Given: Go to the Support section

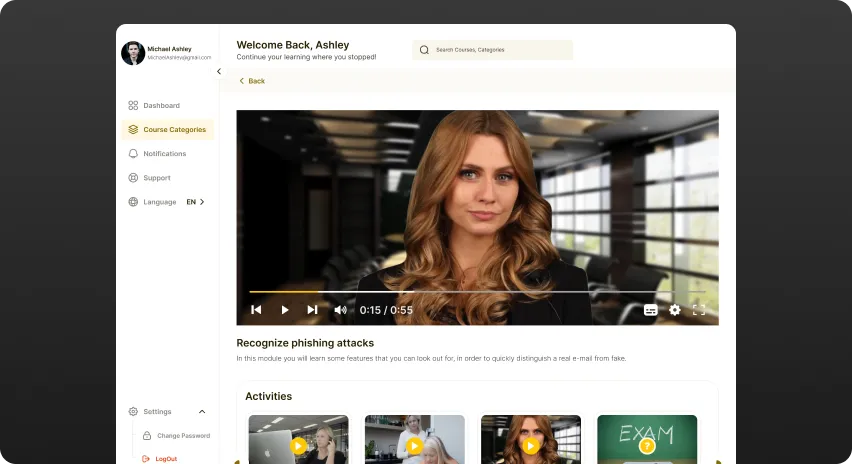Looking at the screenshot, I should click(x=156, y=178).
